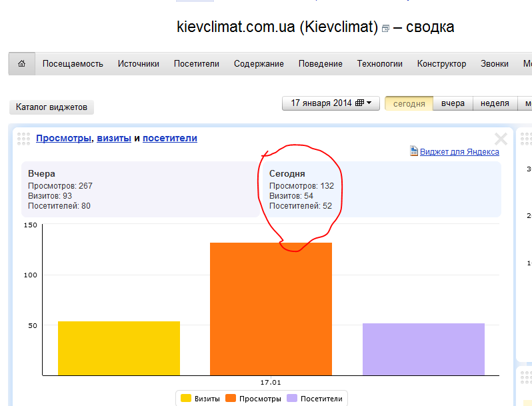The image size is (532, 406).
Task: Switch period to вчера
Action: [453, 103]
